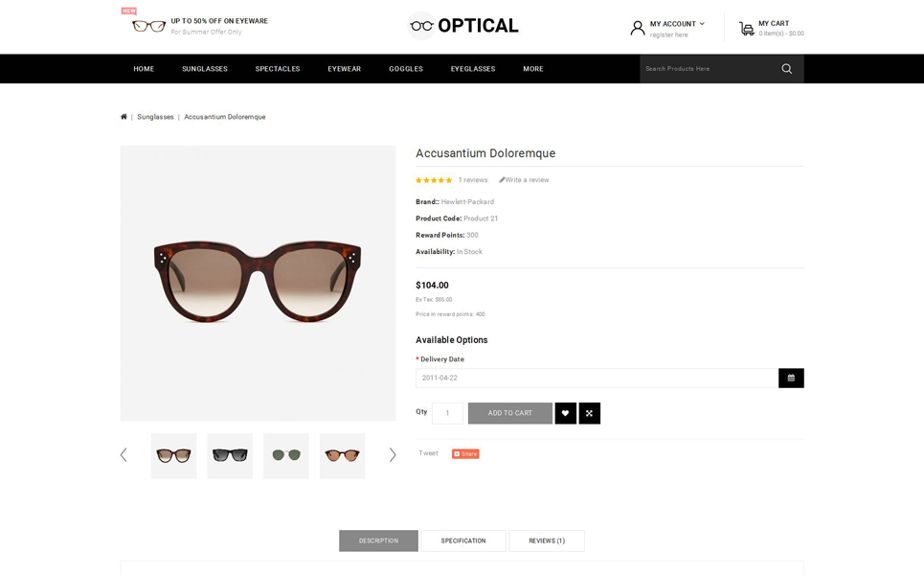
Task: Open the More menu in navigation
Action: click(533, 69)
